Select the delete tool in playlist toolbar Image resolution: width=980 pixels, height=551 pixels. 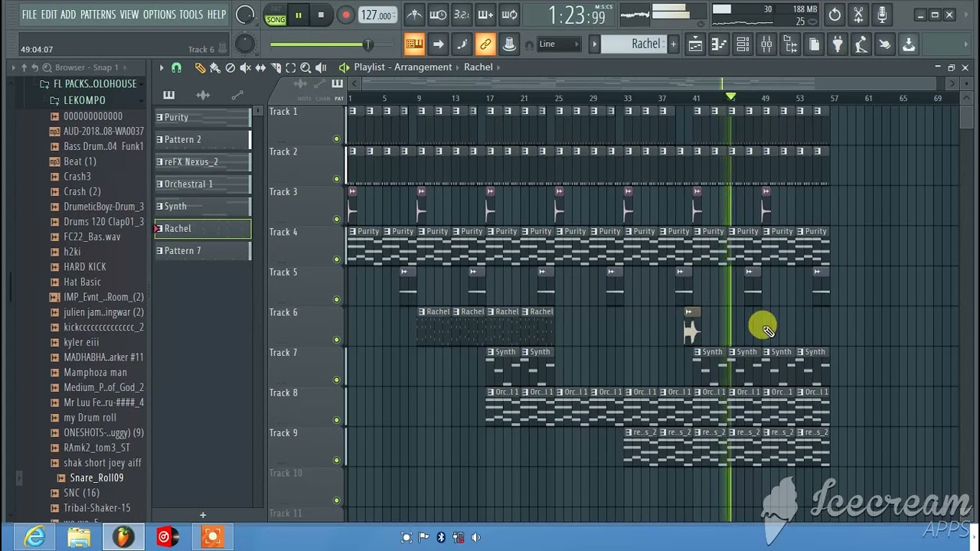230,67
